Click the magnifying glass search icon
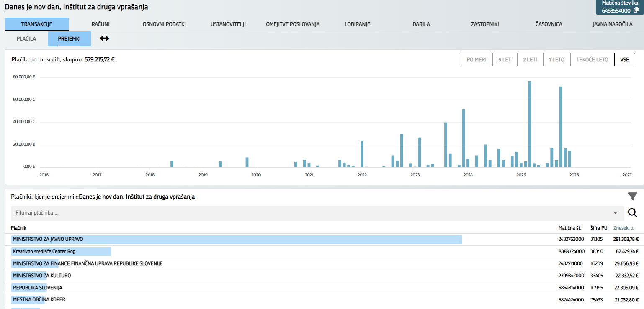Screen dimensions: 644x309 (x=632, y=213)
